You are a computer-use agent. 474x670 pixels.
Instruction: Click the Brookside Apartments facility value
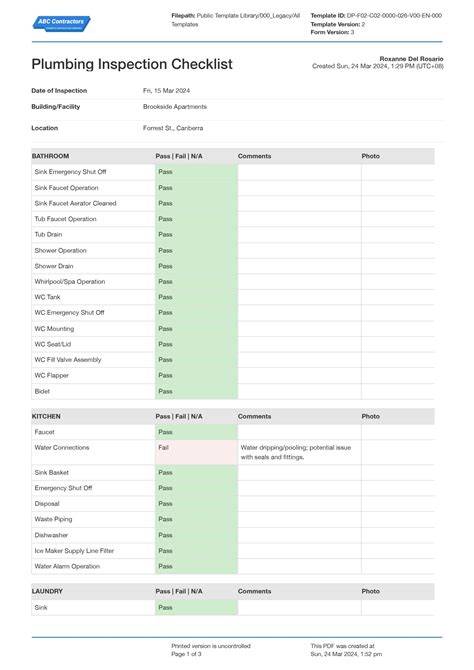click(x=175, y=106)
